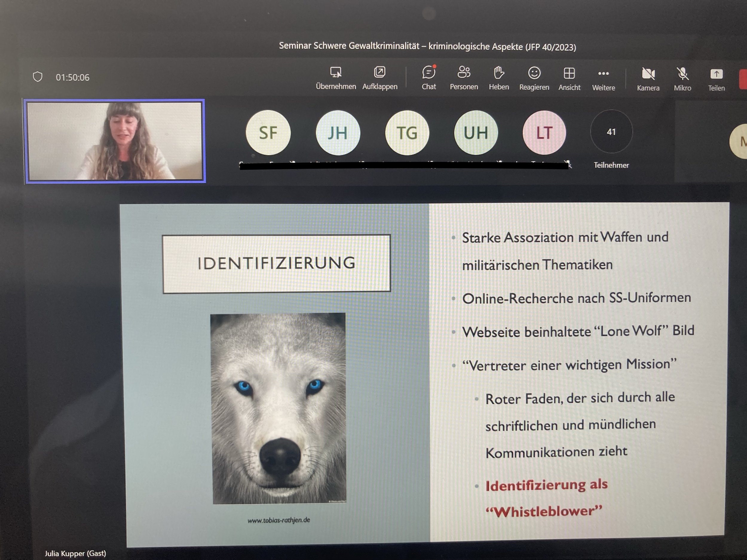The width and height of the screenshot is (747, 560).
Task: Click the shield security icon near timer
Action: point(38,77)
